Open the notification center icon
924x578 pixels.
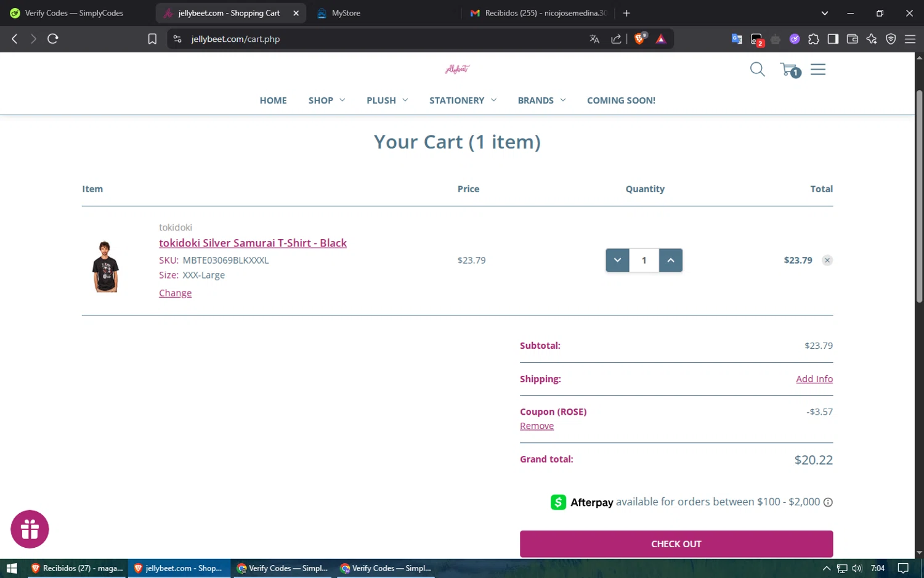pos(903,568)
